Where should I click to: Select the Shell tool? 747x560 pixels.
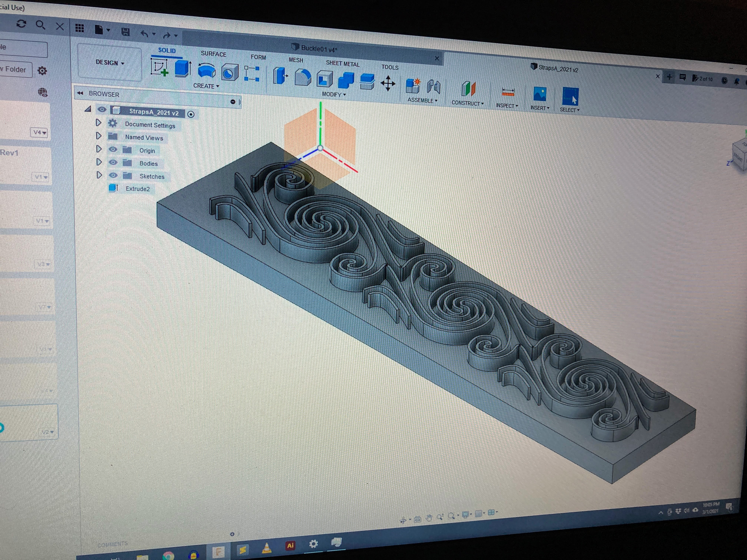coord(325,79)
